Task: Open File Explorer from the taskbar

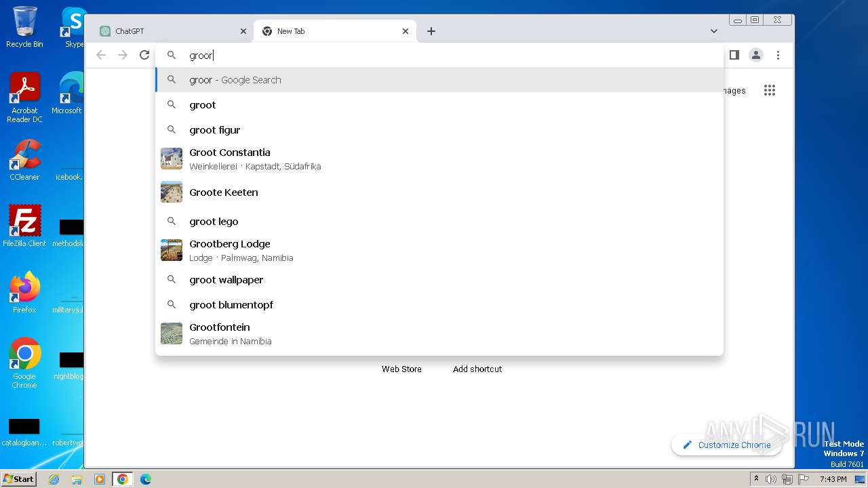Action: pyautogui.click(x=77, y=479)
